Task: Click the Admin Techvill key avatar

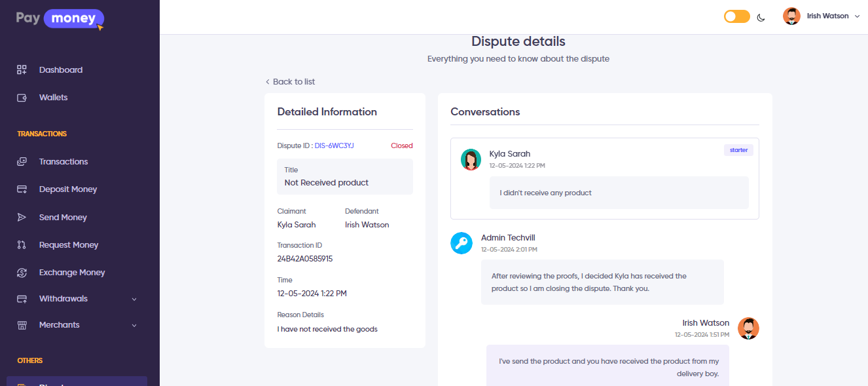Action: click(461, 243)
